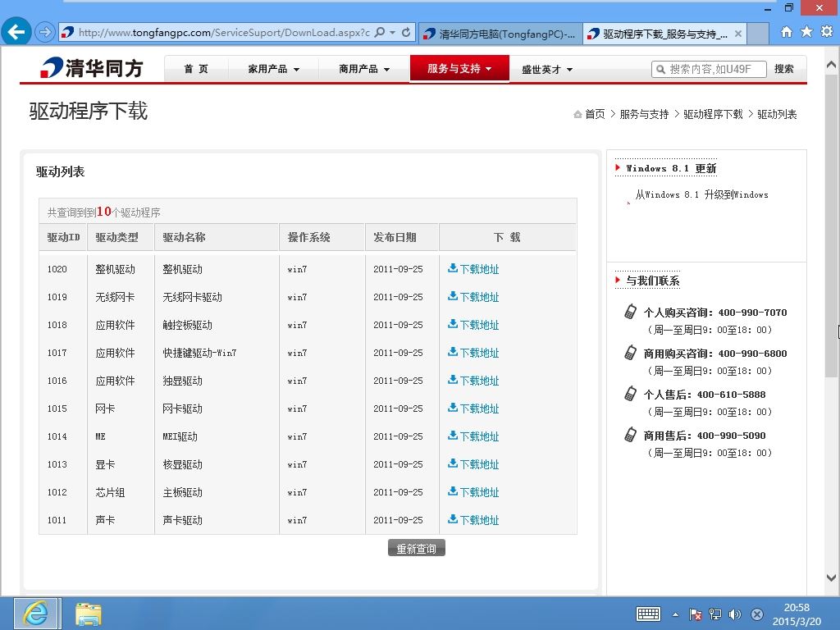
Task: Click the download icon in the 1015 网卡驱动 row
Action: tap(453, 407)
